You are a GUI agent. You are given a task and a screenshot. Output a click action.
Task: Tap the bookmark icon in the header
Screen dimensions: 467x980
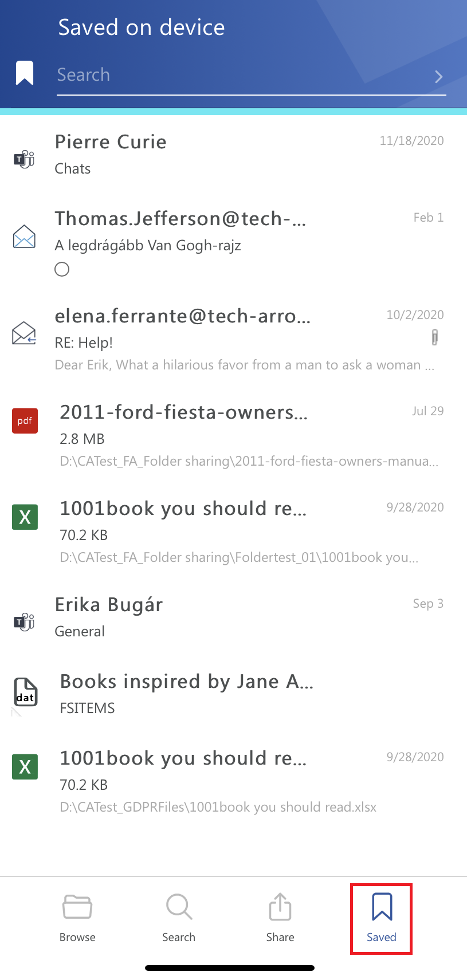pos(24,73)
